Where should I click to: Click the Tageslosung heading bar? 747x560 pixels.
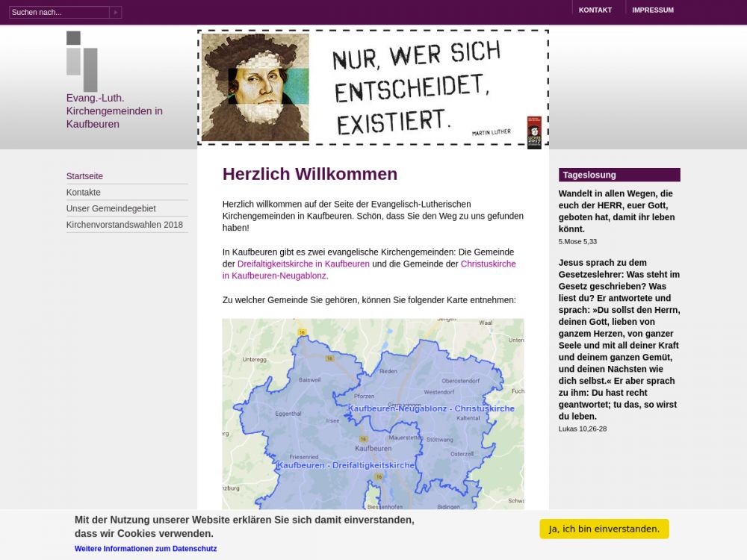click(619, 175)
